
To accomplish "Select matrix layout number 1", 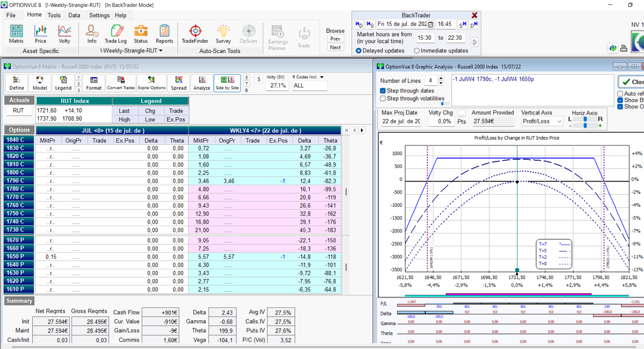I will (78, 77).
